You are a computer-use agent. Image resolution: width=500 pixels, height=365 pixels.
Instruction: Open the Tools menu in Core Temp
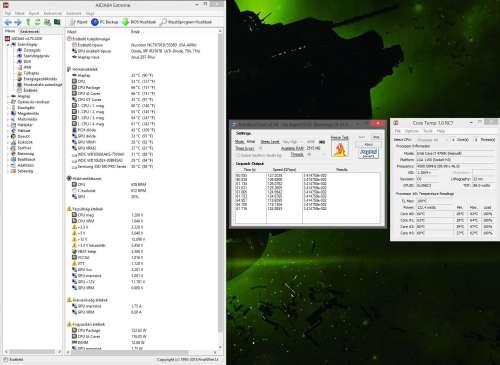click(428, 131)
